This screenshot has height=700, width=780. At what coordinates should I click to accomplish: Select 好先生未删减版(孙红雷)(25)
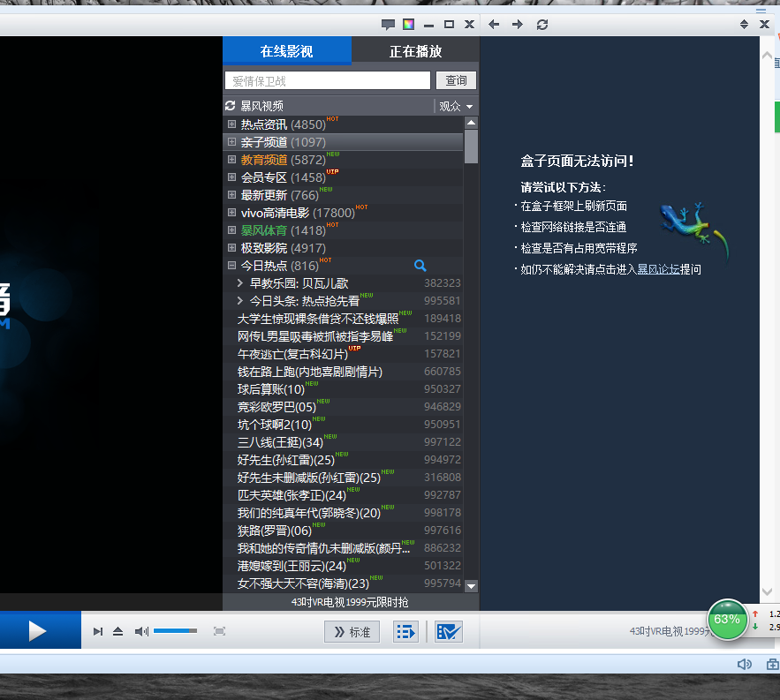(309, 478)
